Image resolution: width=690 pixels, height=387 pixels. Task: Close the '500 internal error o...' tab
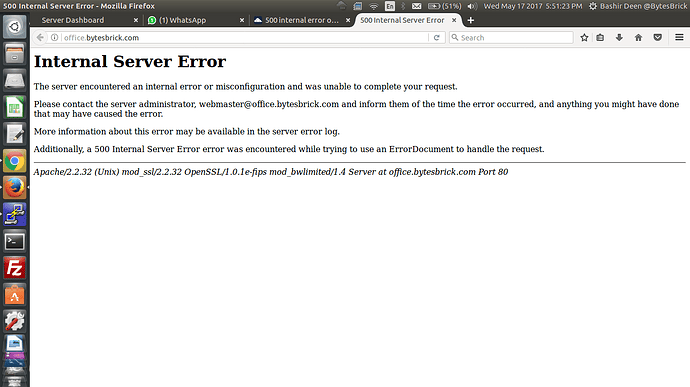point(348,20)
